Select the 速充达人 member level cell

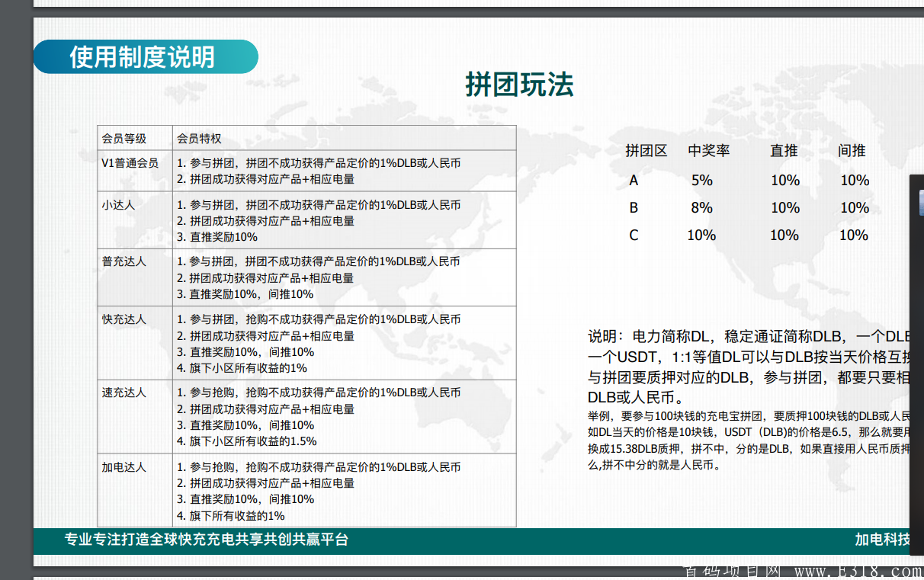pyautogui.click(x=124, y=393)
